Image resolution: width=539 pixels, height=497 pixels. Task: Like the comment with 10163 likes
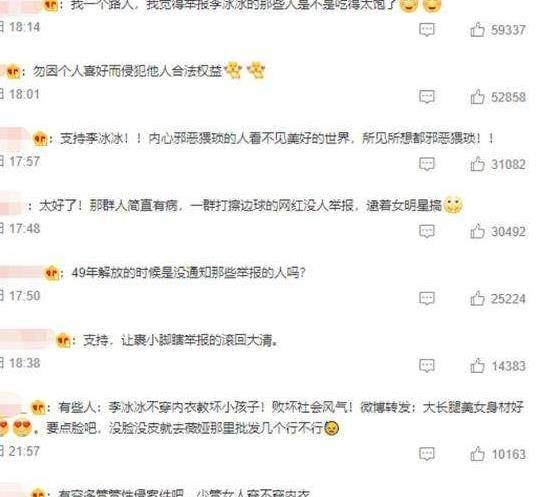pos(477,454)
